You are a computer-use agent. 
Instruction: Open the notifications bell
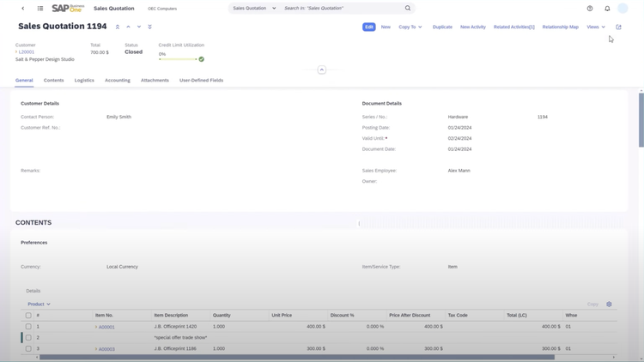[607, 9]
